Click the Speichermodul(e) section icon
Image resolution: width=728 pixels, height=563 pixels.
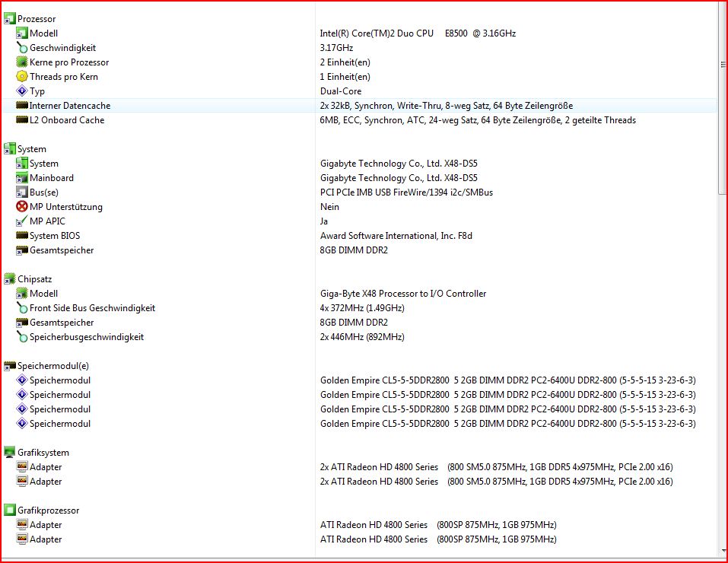click(x=9, y=366)
